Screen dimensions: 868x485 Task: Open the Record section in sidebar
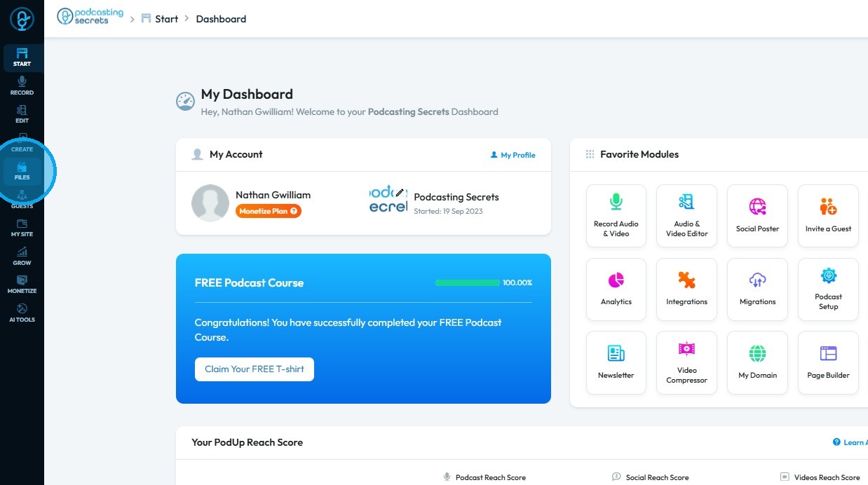22,86
